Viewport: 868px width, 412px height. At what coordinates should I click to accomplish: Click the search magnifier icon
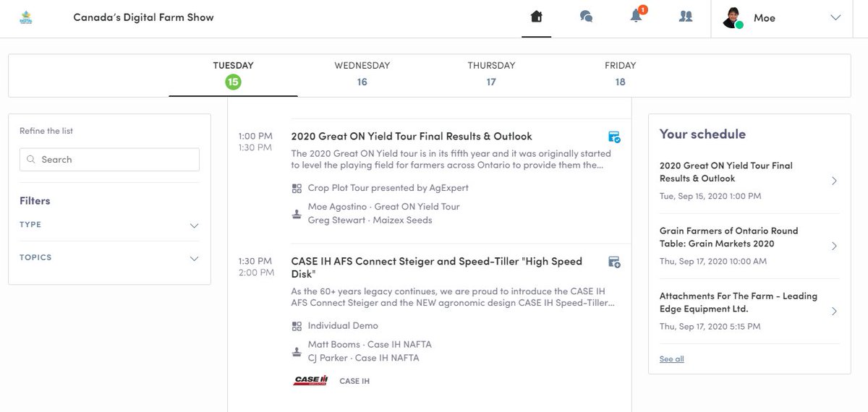[x=31, y=160]
